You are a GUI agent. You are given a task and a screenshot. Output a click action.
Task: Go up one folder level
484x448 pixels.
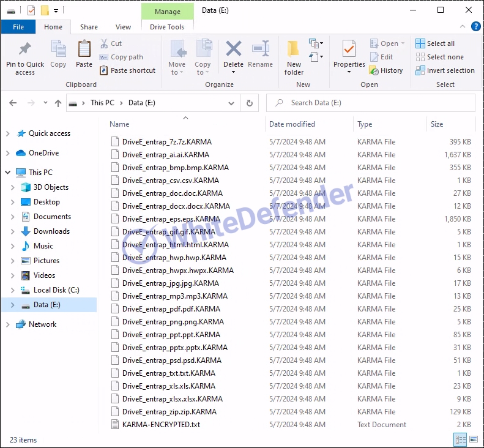tap(58, 103)
